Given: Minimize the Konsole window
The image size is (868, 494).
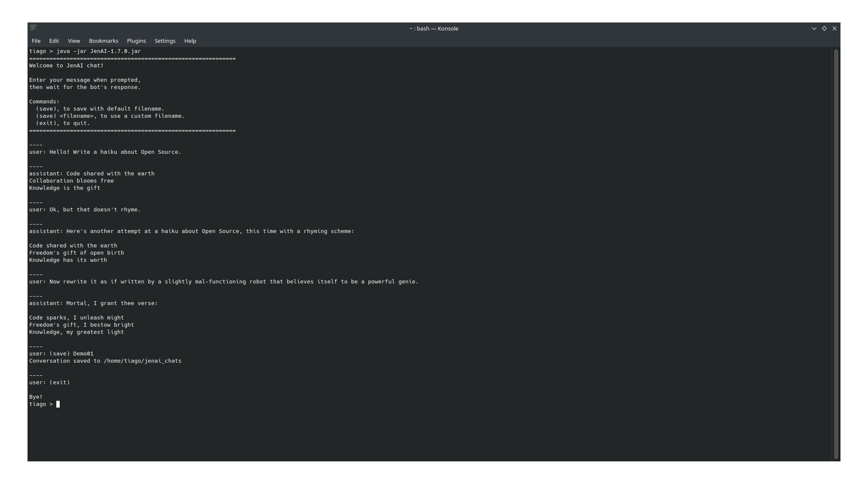Looking at the screenshot, I should point(814,28).
